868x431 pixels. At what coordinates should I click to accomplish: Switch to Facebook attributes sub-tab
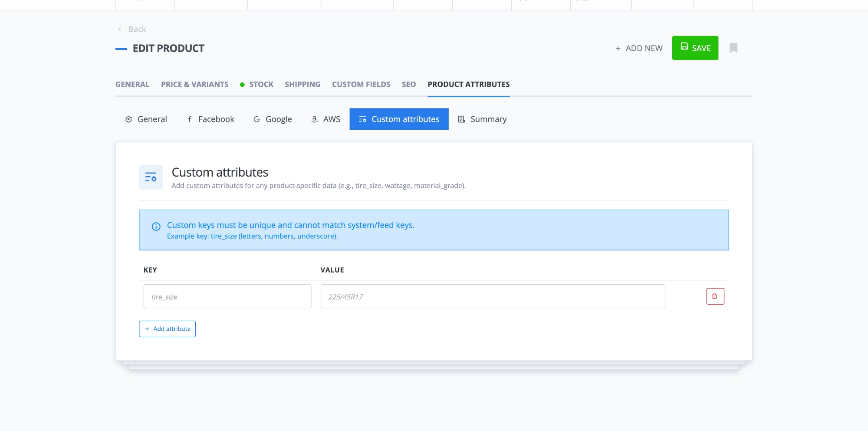210,119
